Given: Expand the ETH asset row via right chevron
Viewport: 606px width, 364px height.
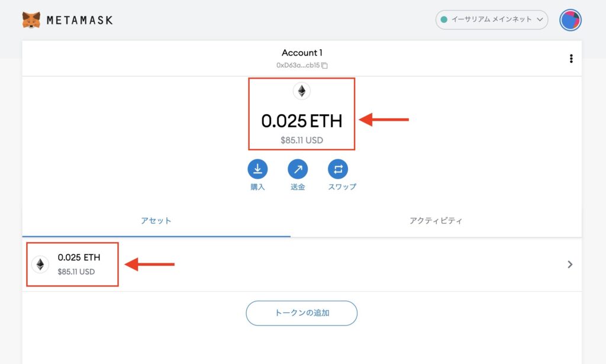Looking at the screenshot, I should (570, 265).
